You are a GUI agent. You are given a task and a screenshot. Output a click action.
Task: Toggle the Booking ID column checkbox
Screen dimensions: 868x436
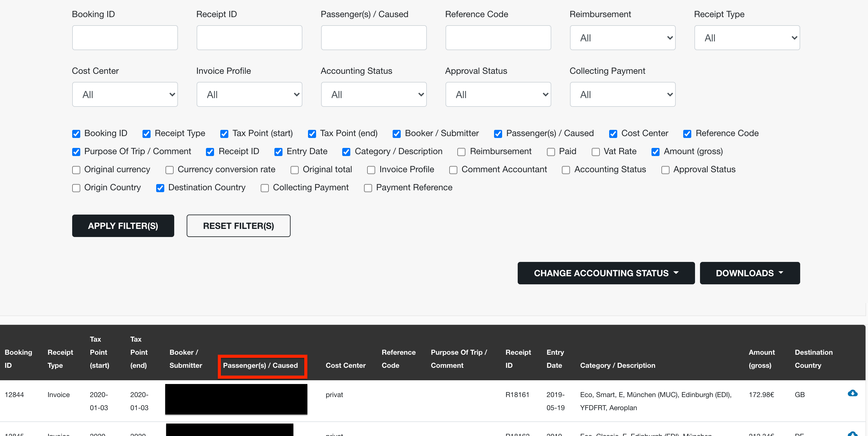[76, 134]
